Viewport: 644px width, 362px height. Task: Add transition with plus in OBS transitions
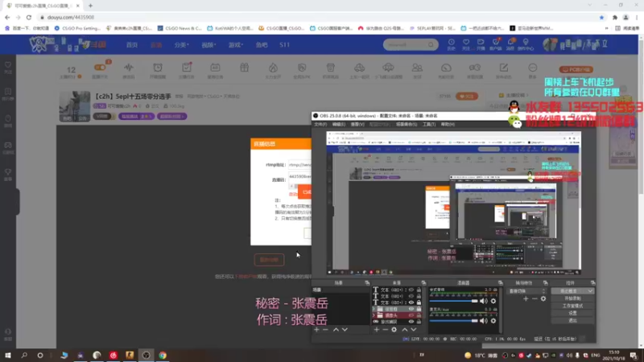526,298
